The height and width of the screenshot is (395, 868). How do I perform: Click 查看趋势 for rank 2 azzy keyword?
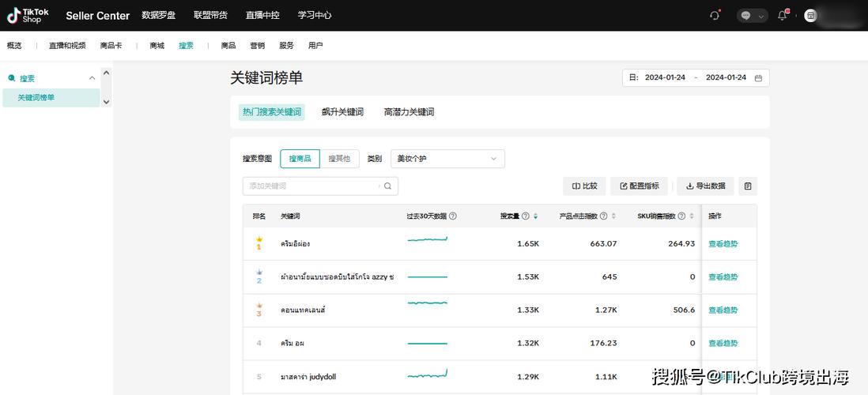(x=723, y=277)
